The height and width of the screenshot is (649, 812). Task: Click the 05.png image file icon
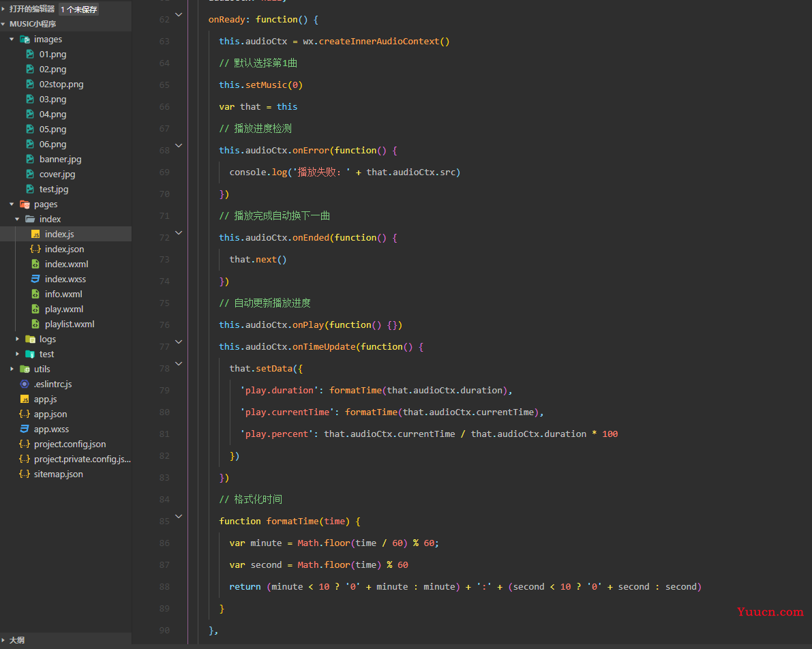(30, 129)
